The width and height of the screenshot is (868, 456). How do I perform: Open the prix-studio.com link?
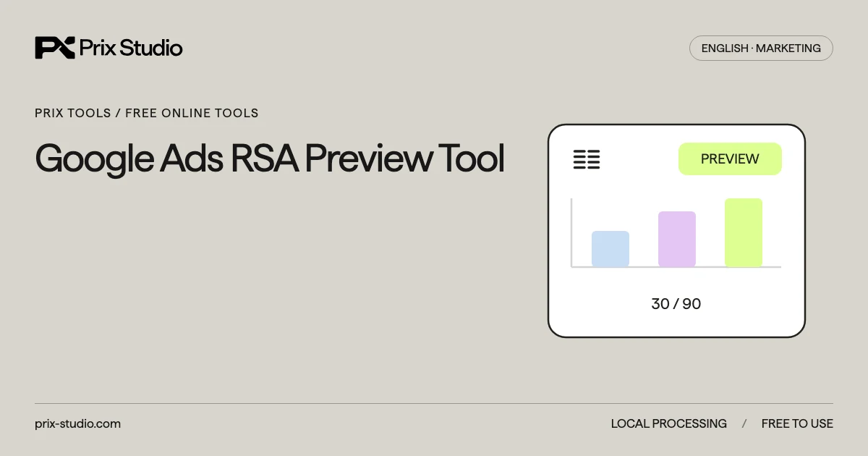click(x=78, y=424)
